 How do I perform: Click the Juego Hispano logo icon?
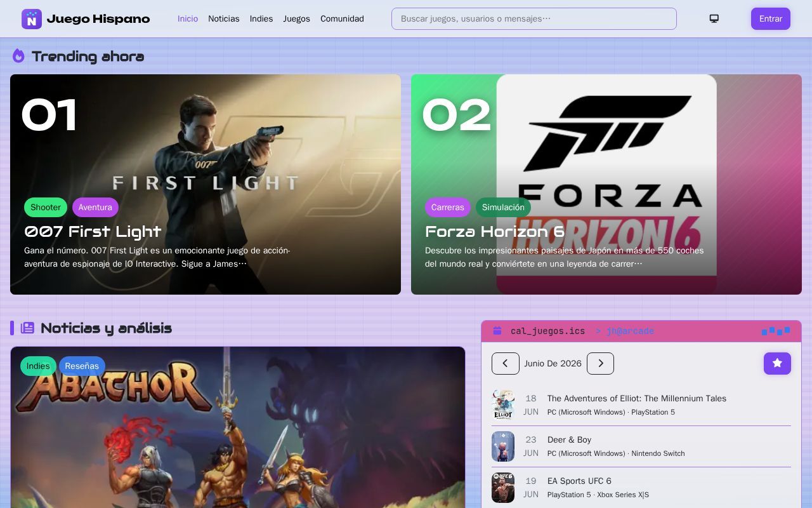(x=32, y=19)
